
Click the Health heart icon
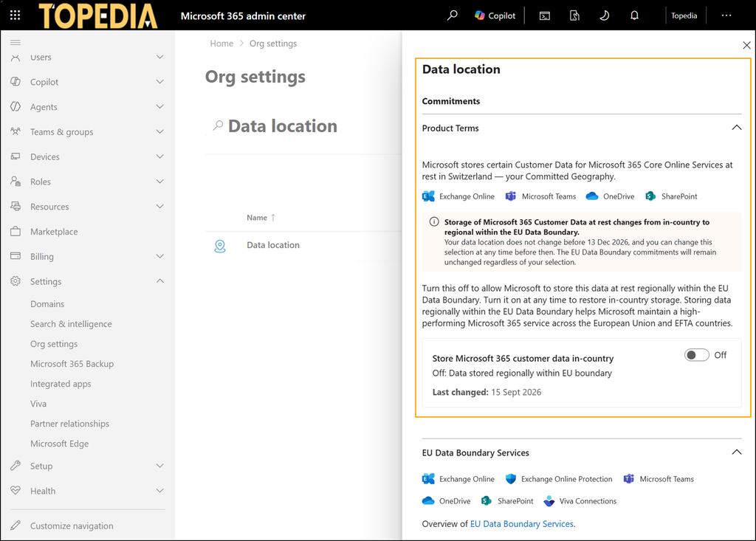(x=16, y=490)
